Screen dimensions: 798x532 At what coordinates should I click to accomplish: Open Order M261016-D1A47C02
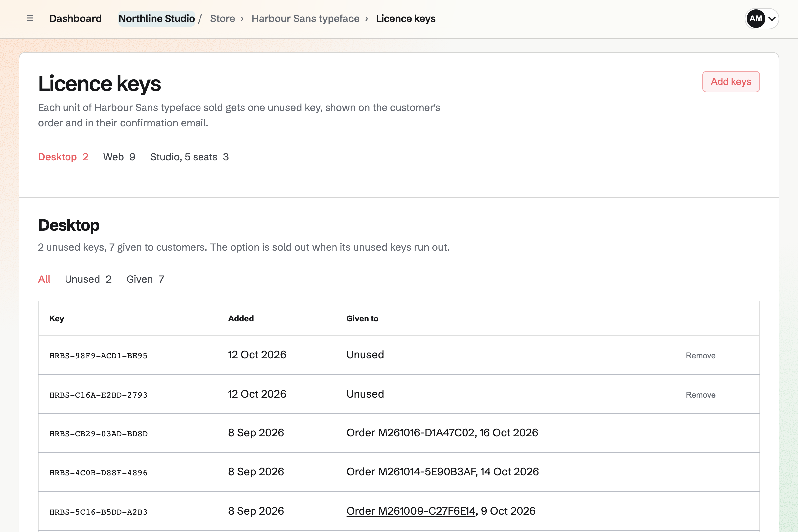pyautogui.click(x=410, y=433)
